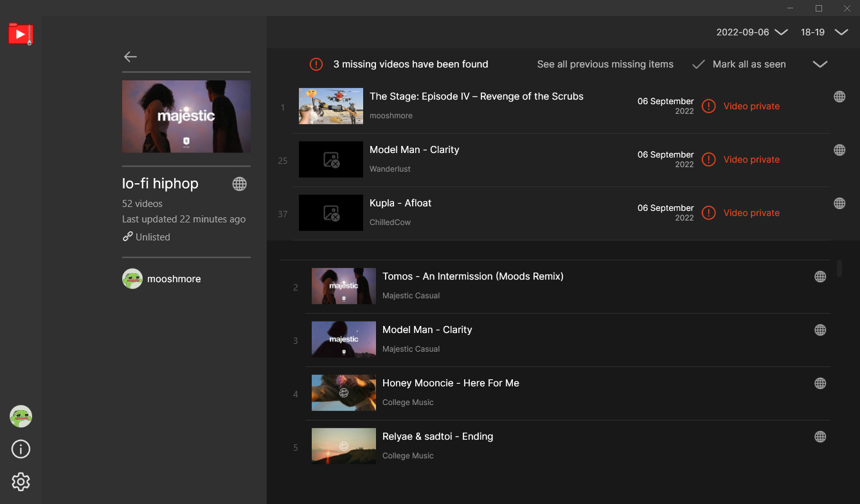
Task: Open settings via the gear icon
Action: click(x=21, y=482)
